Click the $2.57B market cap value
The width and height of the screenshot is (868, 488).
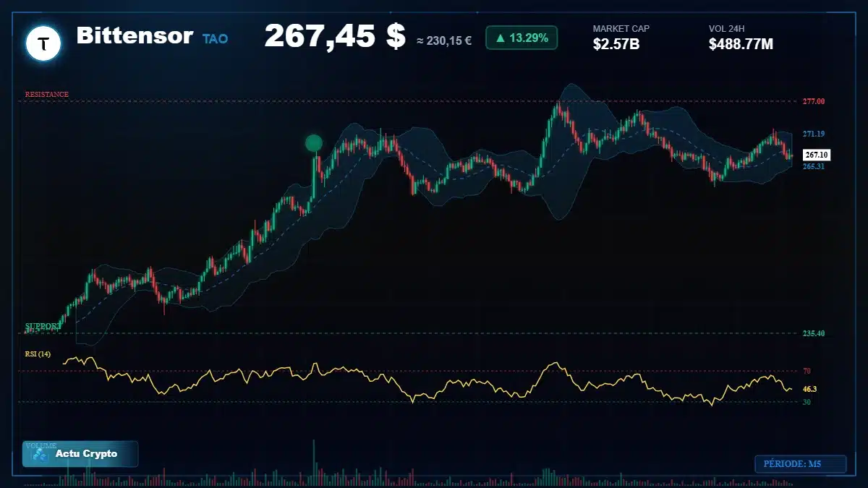coord(616,45)
